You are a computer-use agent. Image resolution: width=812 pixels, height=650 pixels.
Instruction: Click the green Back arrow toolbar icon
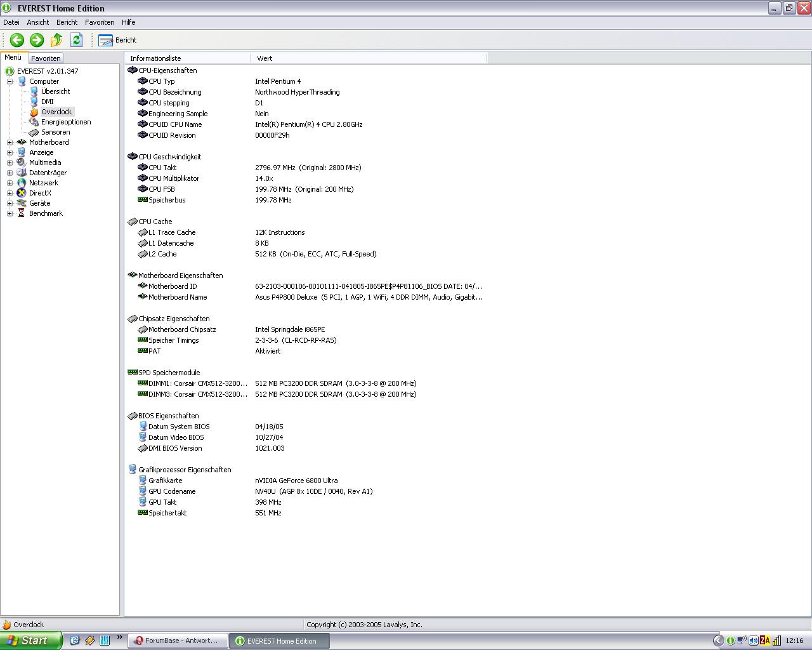pos(17,40)
